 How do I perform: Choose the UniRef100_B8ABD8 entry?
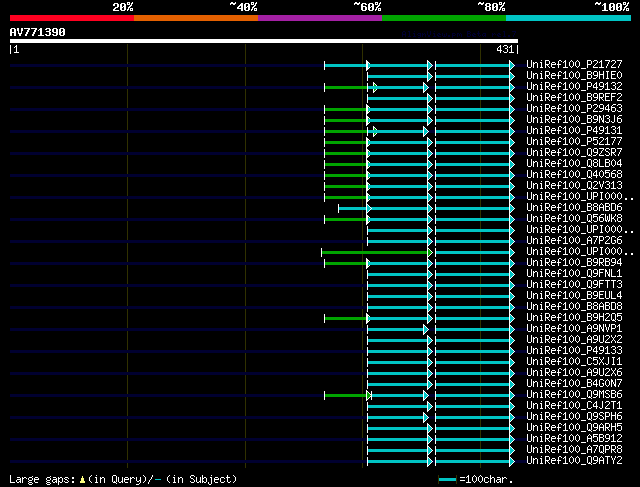pyautogui.click(x=574, y=307)
